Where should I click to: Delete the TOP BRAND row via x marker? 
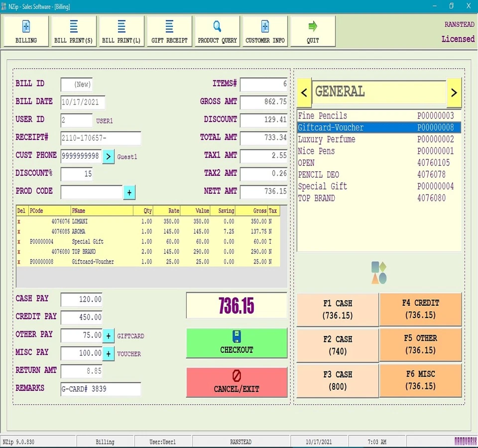pyautogui.click(x=18, y=251)
